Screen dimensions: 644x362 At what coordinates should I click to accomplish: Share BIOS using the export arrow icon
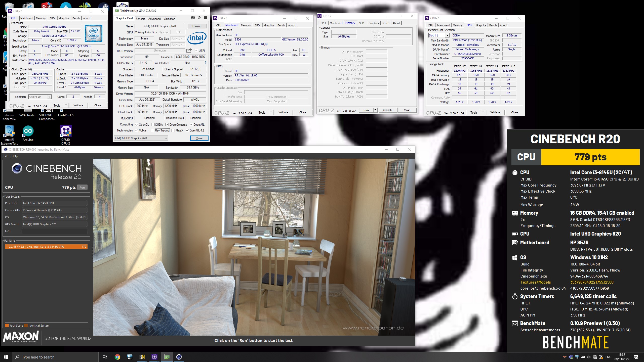189,51
